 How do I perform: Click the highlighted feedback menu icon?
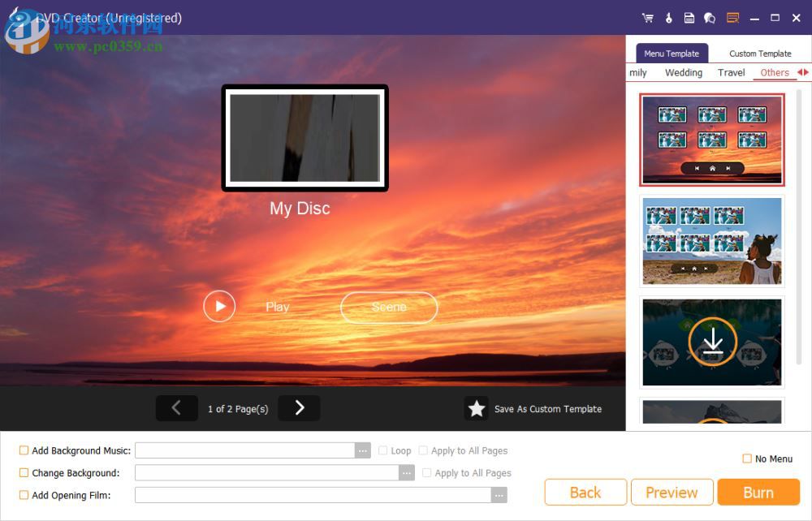pos(732,17)
